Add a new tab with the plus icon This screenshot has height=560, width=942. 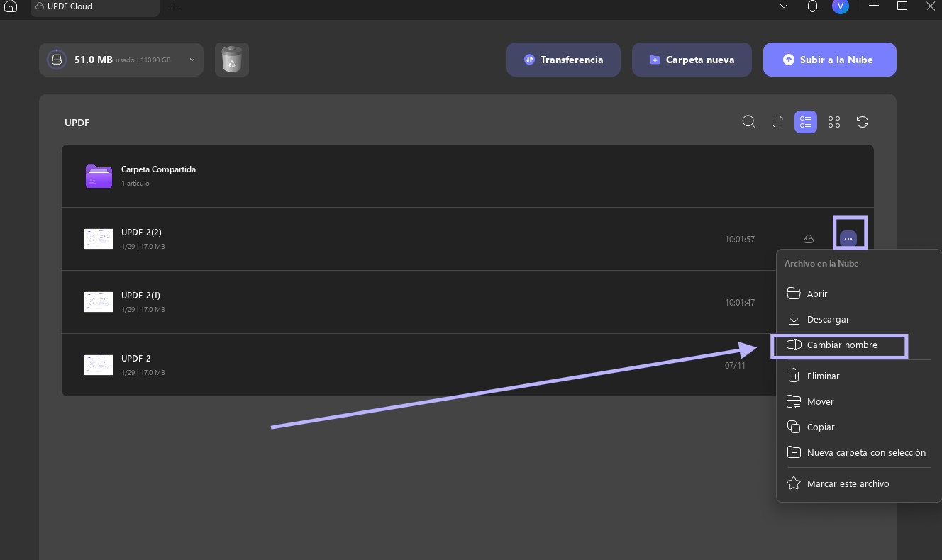coord(174,6)
